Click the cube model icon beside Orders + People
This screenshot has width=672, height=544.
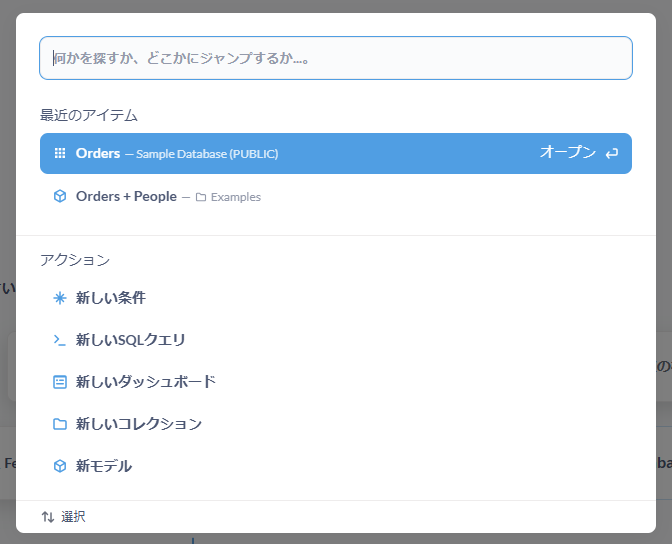tap(60, 196)
